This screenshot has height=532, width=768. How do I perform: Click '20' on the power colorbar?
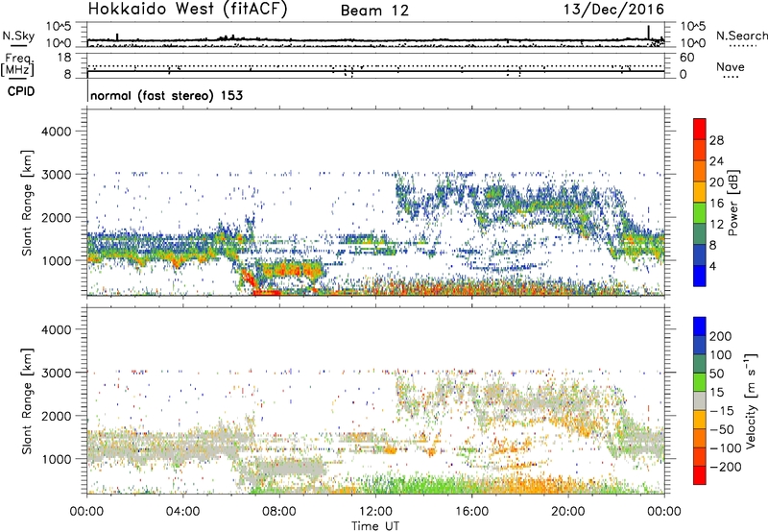[x=716, y=182]
